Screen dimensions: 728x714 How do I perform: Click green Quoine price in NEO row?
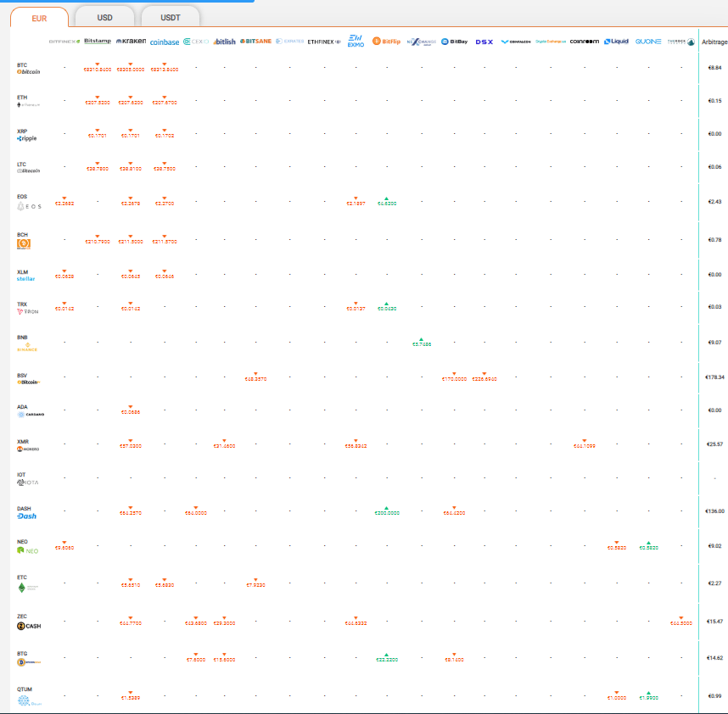[x=648, y=548]
